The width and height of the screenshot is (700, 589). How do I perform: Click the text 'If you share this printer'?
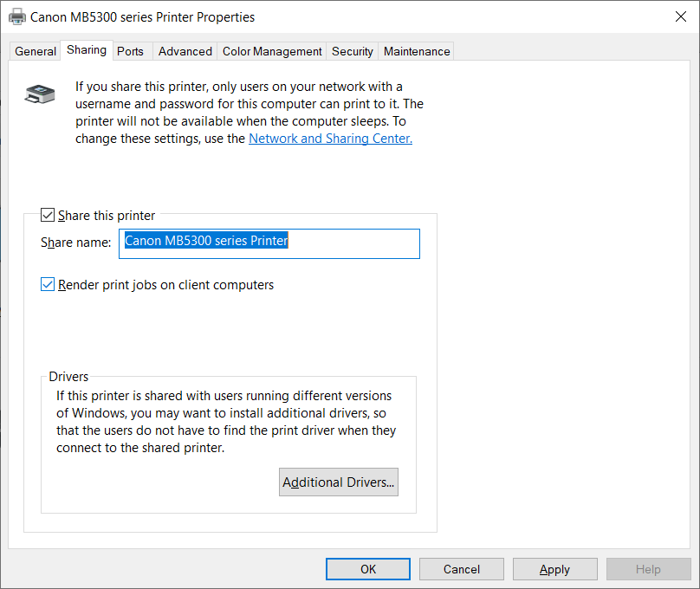click(x=142, y=87)
